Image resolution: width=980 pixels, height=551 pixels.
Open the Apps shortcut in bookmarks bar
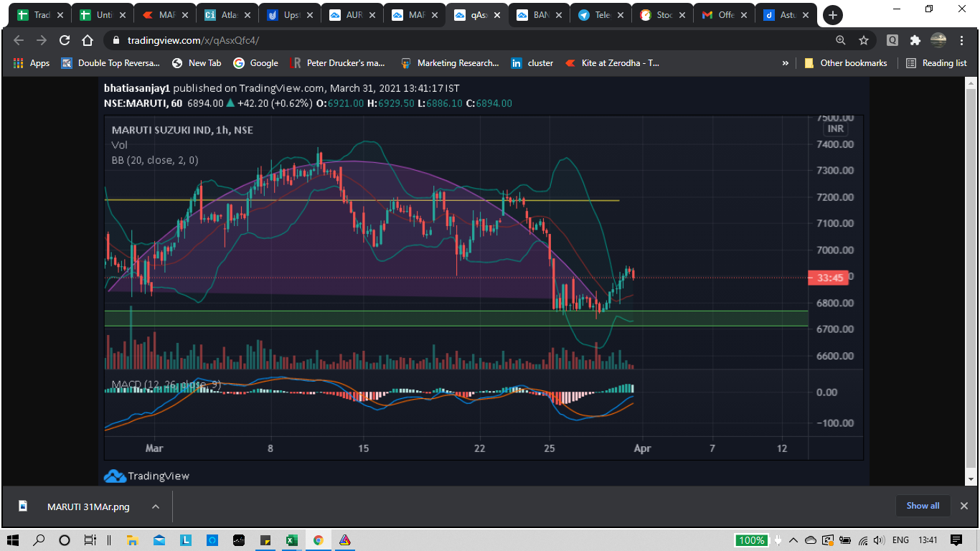point(32,63)
